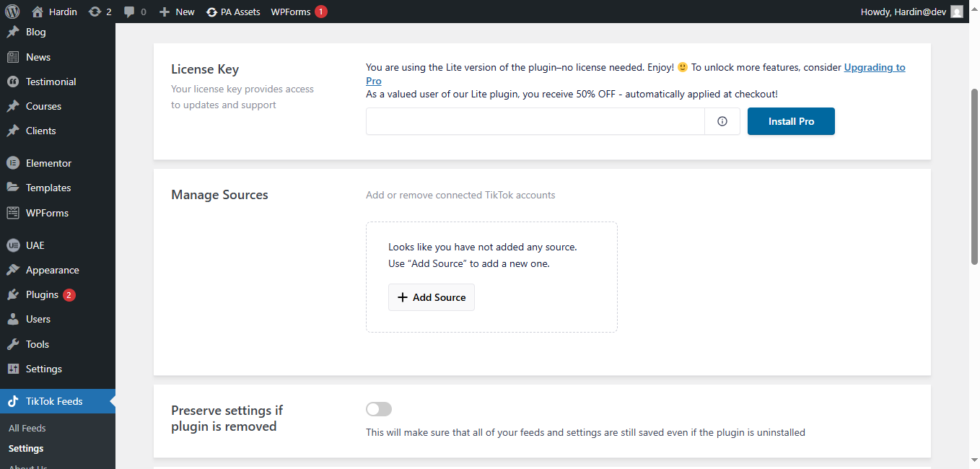Click the PA Assets refresh icon
This screenshot has height=469, width=980.
211,12
